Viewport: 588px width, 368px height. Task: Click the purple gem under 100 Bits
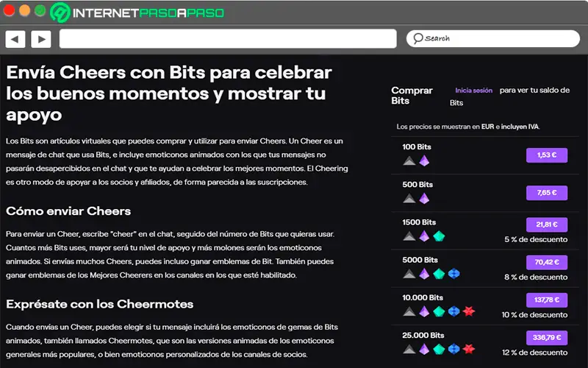[424, 160]
